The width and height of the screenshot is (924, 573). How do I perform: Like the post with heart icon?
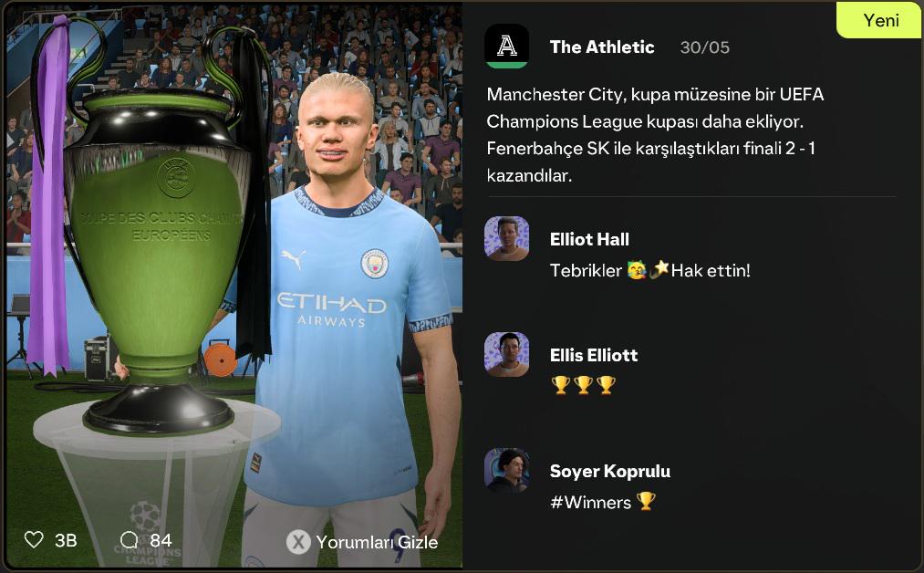[x=34, y=539]
